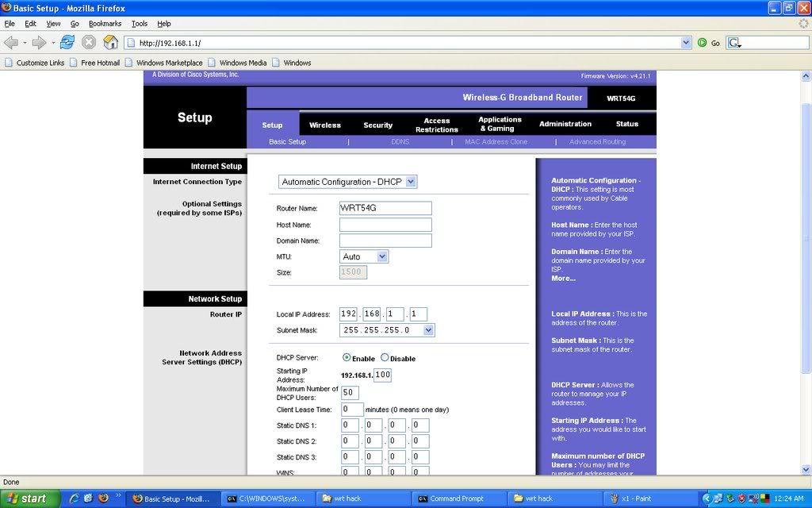Expand the Internet Connection Type dropdown
This screenshot has height=508, width=812.
coord(411,182)
